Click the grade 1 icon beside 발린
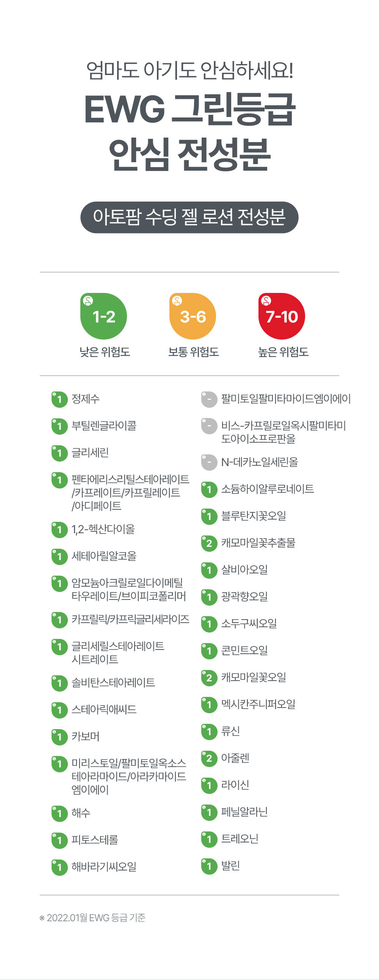This screenshot has height=980, width=379. [209, 867]
